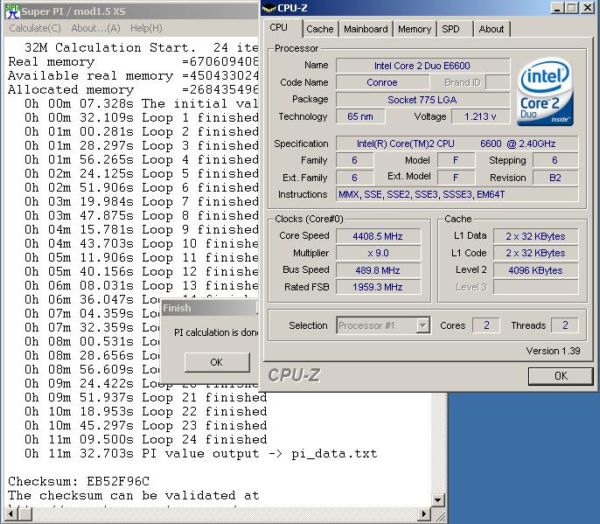Click the Super PI / mod1.5 XS title bar

point(130,11)
